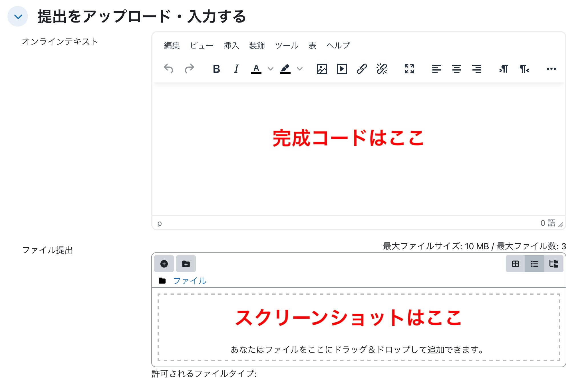The image size is (588, 378).
Task: Click the ファイル folder link
Action: pyautogui.click(x=190, y=281)
